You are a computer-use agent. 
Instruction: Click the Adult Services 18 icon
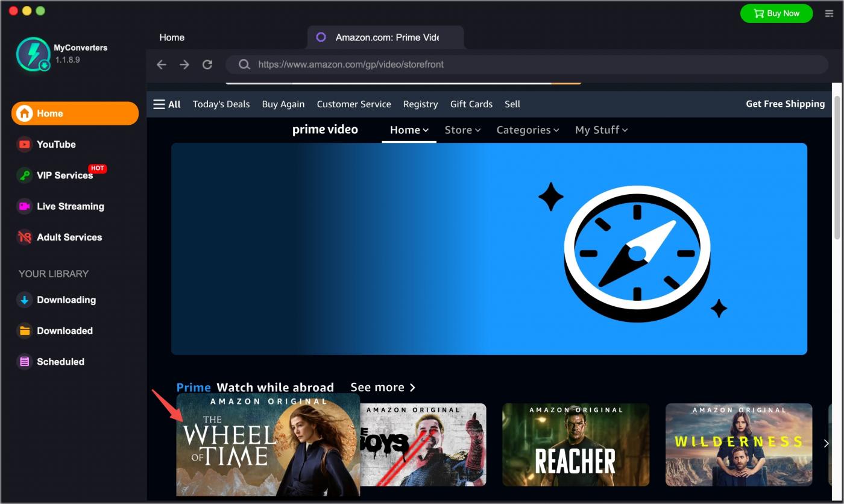click(x=24, y=237)
